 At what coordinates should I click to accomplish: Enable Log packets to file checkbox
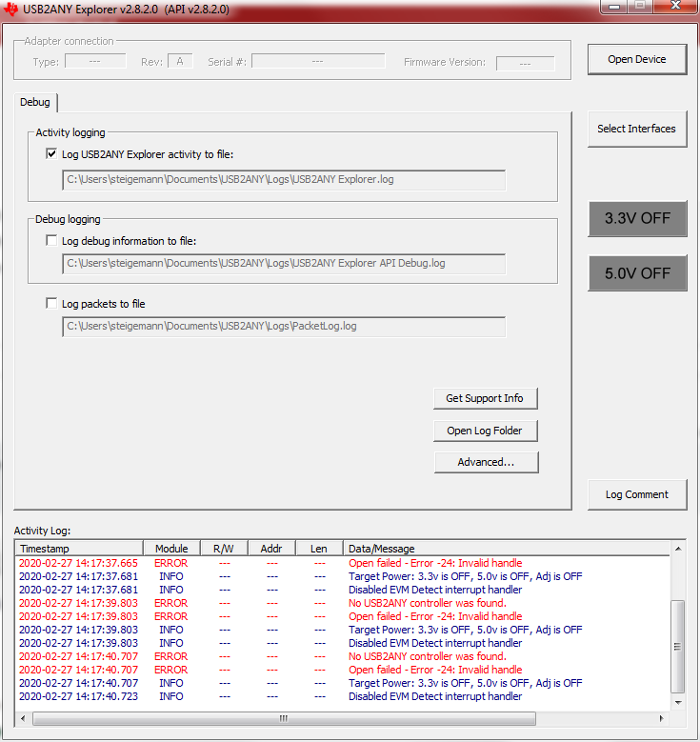51,303
